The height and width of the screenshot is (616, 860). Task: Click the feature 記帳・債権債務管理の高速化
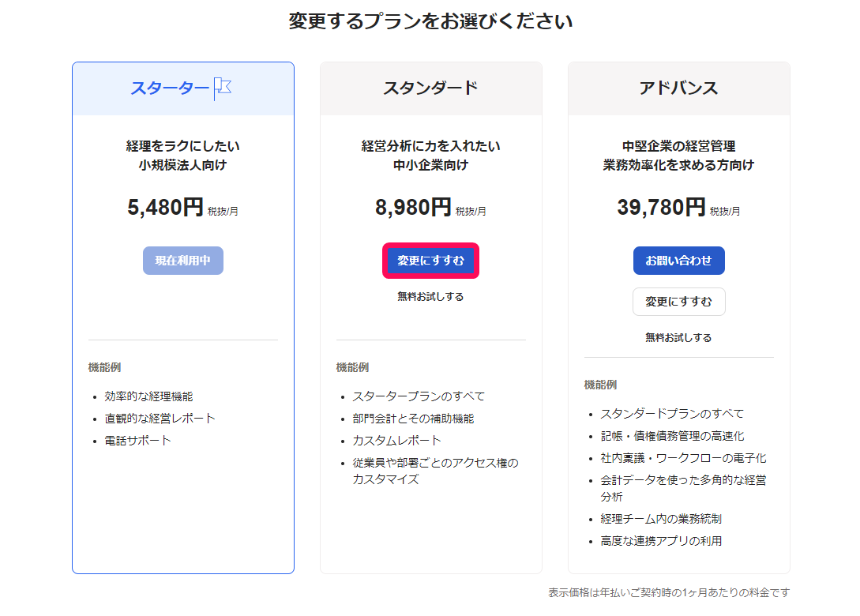(x=672, y=436)
